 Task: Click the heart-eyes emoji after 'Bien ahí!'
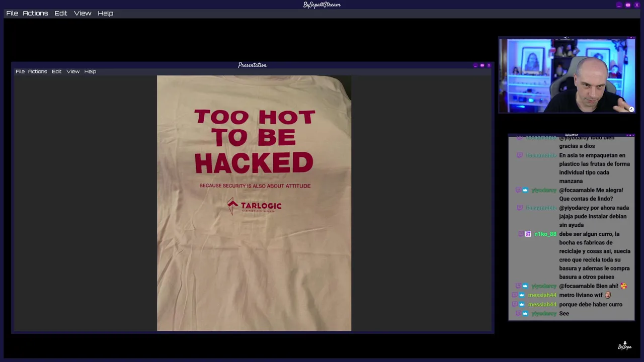tap(624, 286)
